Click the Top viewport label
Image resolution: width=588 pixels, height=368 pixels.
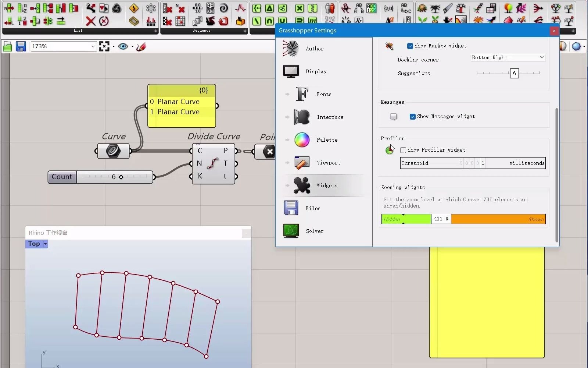click(x=34, y=244)
